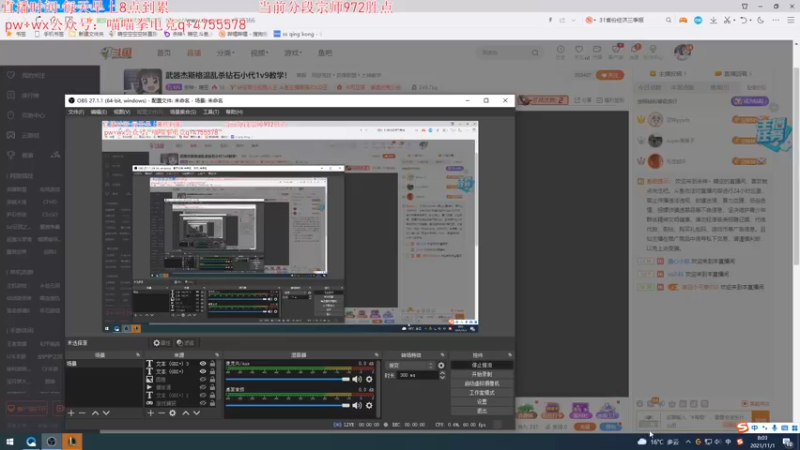The width and height of the screenshot is (800, 450).
Task: Open 编辑(E) menu in OBS
Action: pos(98,112)
